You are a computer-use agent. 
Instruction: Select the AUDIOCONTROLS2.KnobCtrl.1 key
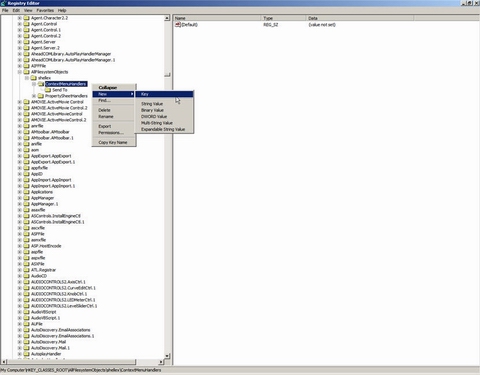(x=59, y=294)
